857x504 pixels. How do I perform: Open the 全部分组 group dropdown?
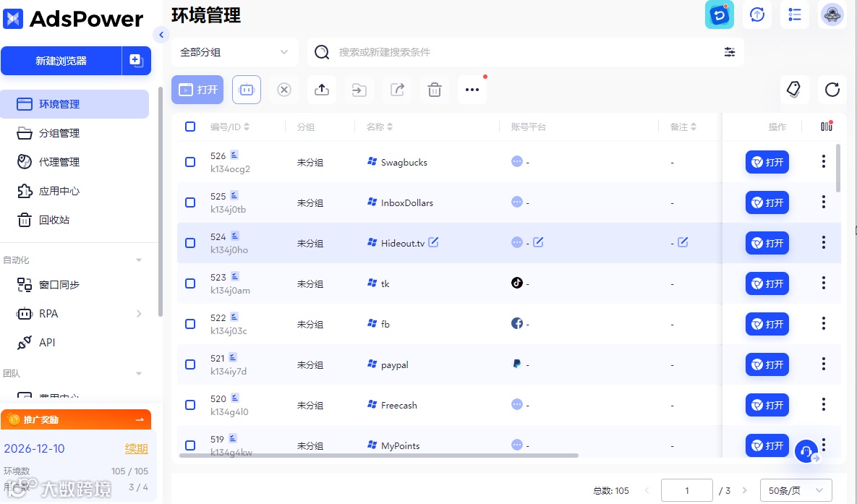[x=234, y=52]
